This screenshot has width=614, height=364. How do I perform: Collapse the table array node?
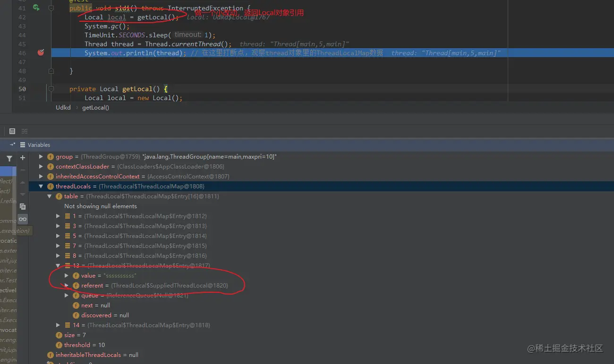point(50,196)
